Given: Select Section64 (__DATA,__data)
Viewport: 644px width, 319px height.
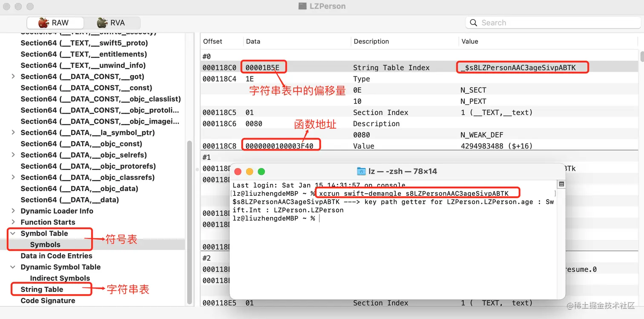Looking at the screenshot, I should [70, 200].
